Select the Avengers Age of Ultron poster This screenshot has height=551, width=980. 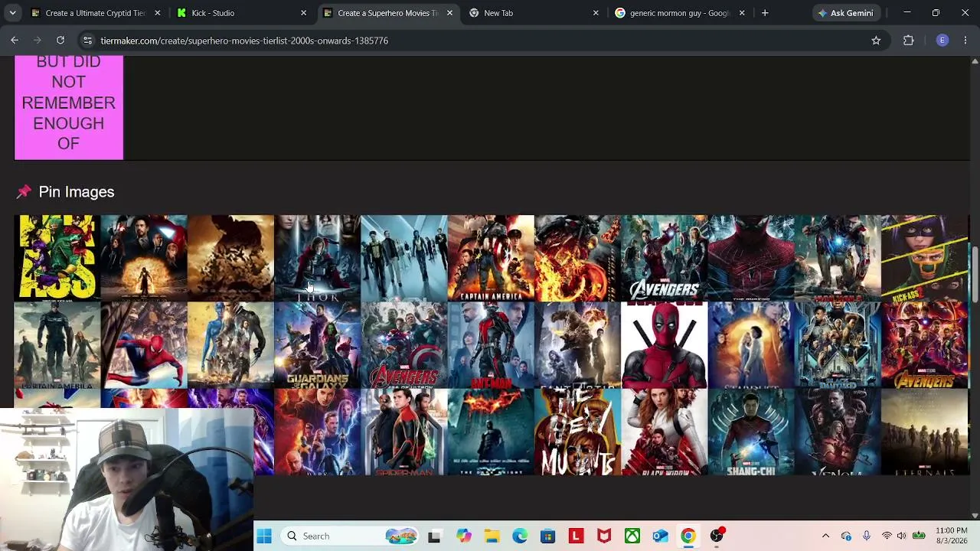pyautogui.click(x=403, y=345)
